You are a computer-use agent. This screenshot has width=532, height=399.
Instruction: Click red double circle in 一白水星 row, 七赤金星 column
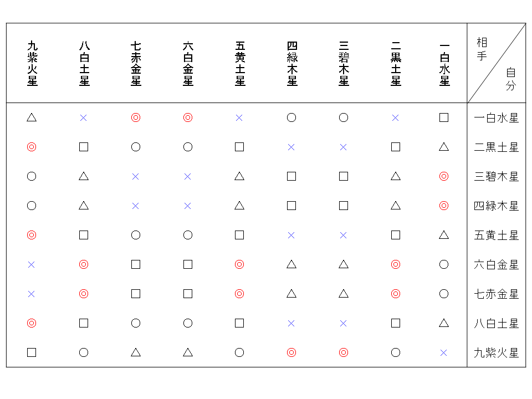coord(136,117)
